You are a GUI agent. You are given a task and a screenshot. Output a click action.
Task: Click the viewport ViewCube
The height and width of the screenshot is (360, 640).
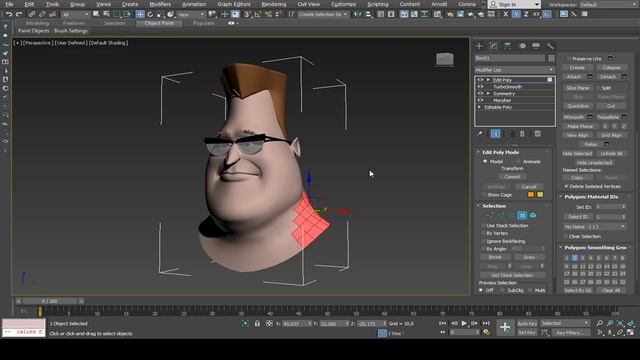444,59
